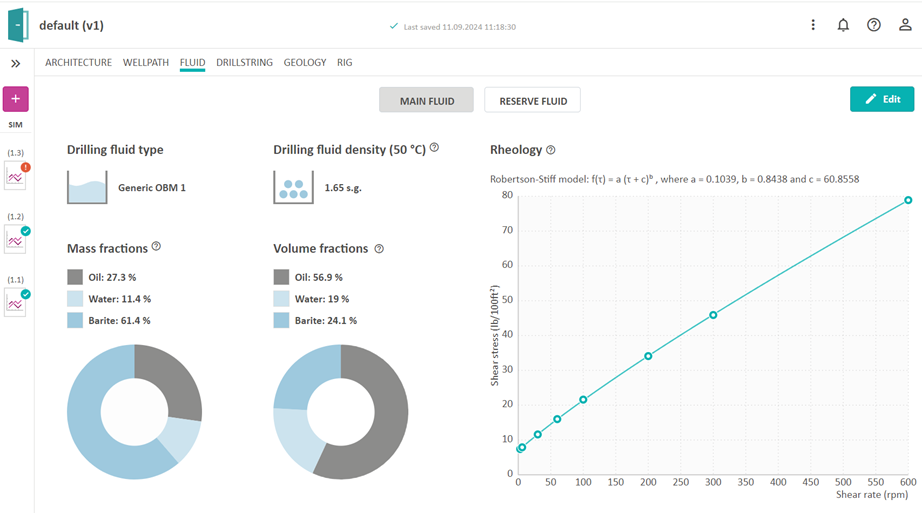Image resolution: width=922 pixels, height=513 pixels.
Task: Open the three-dot more options menu
Action: coord(813,25)
